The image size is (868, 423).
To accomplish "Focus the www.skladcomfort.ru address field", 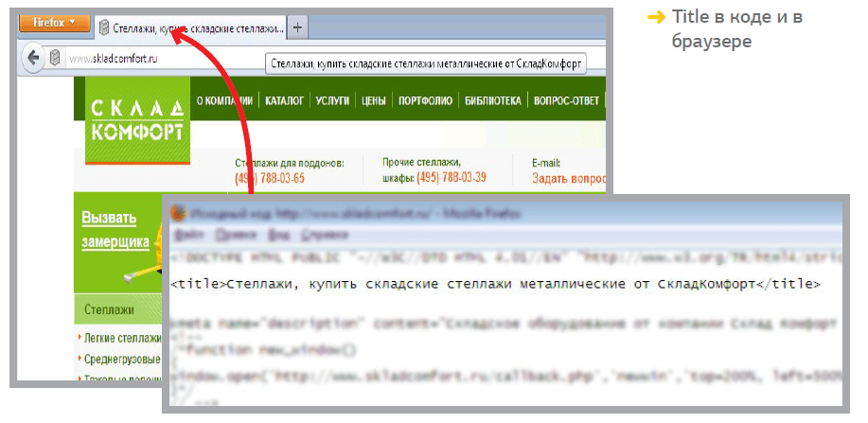I will 113,58.
